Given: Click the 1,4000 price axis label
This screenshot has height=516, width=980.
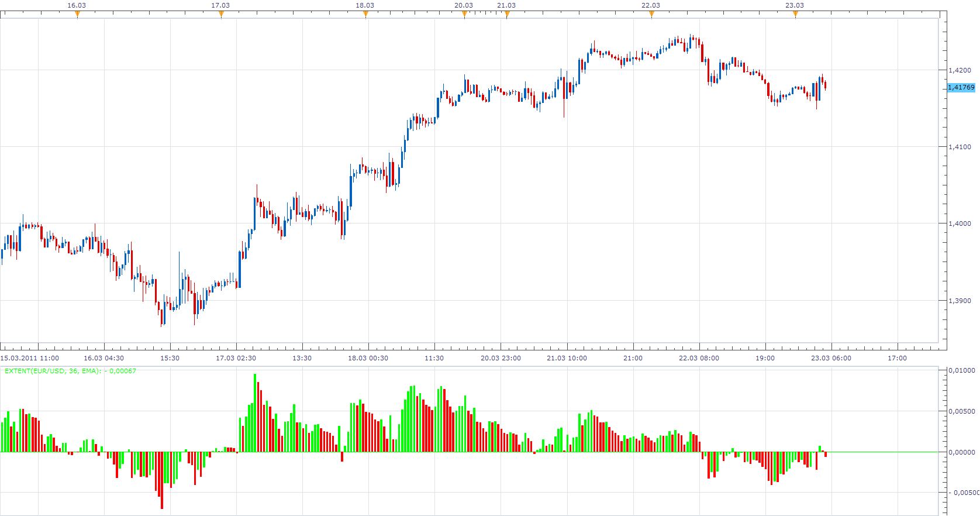Looking at the screenshot, I should (960, 223).
